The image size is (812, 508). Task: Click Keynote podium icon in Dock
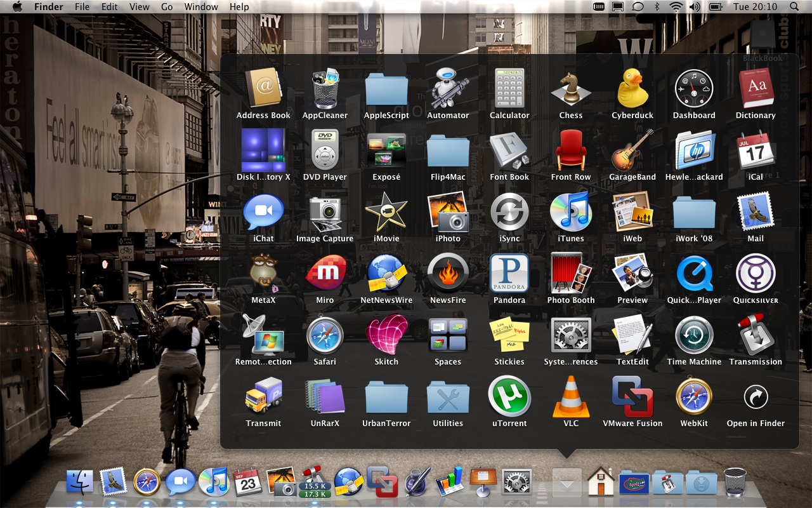pyautogui.click(x=483, y=482)
